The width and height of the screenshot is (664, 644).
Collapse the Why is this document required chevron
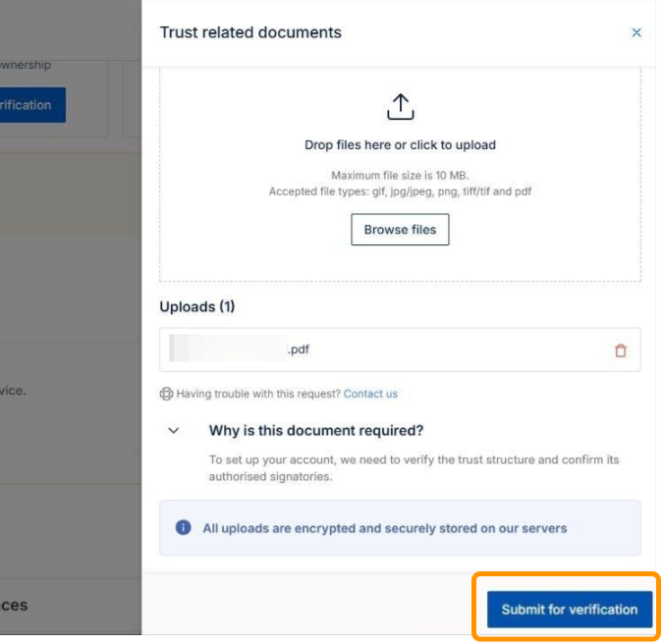pyautogui.click(x=174, y=431)
